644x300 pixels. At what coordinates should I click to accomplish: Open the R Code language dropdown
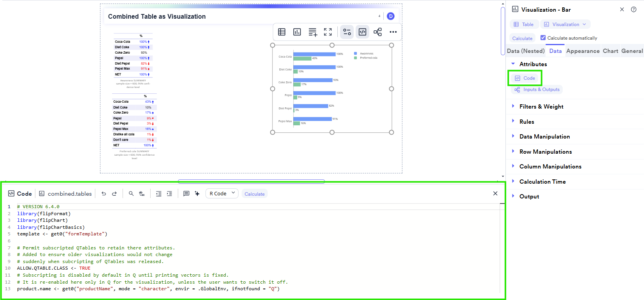point(223,193)
